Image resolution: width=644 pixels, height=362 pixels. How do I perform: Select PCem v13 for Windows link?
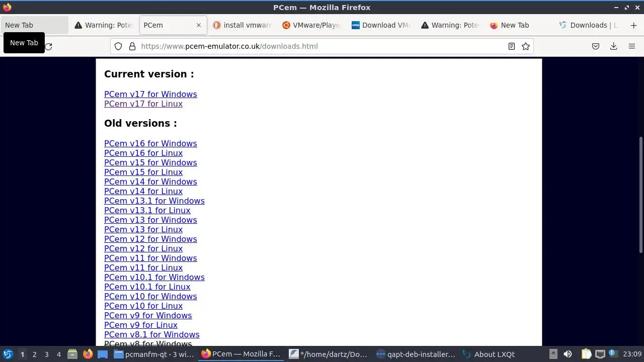(x=150, y=220)
